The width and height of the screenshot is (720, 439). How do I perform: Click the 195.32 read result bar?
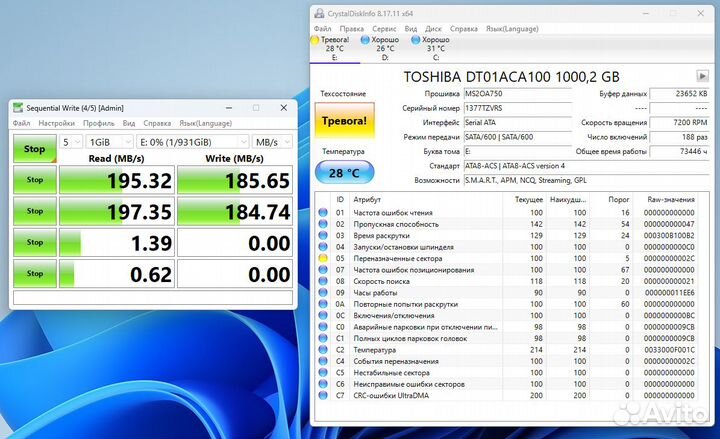[x=117, y=180]
